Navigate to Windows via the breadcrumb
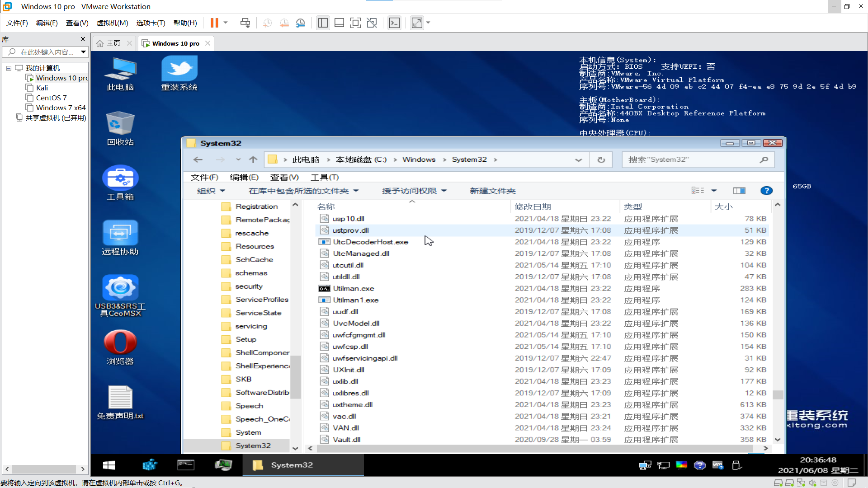Screen dimensions: 868x488 (x=419, y=160)
